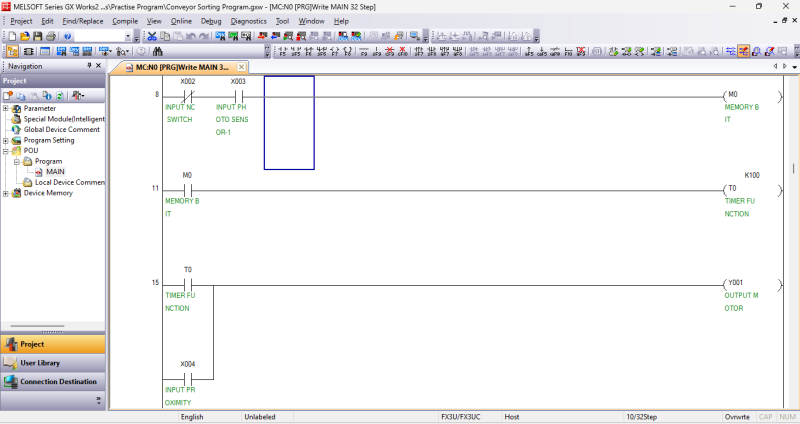Close the MAIN program editor tab
The width and height of the screenshot is (800, 424).
coord(242,67)
